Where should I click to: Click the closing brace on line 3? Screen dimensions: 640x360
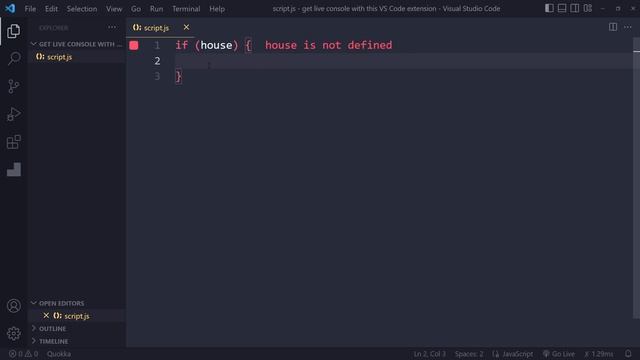[178, 77]
